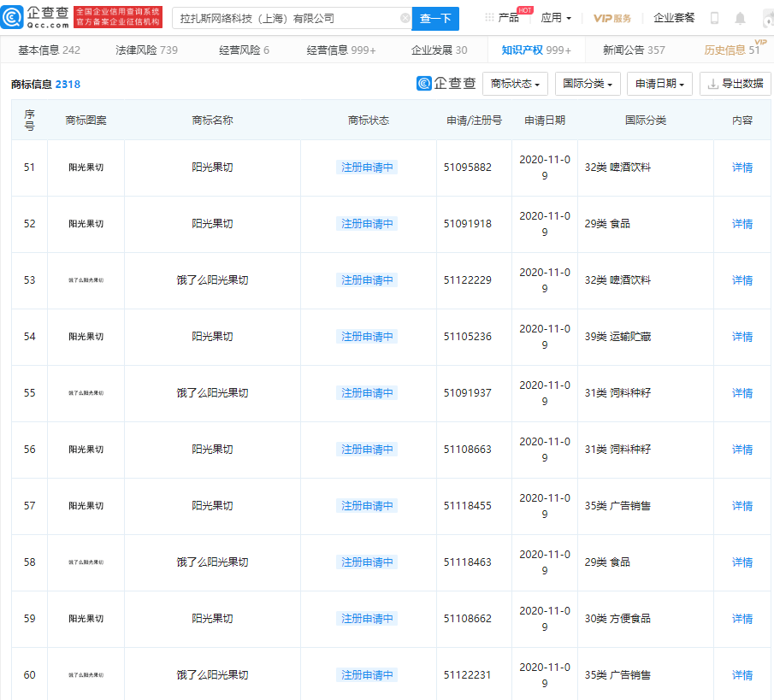Open VIP服务 link
This screenshot has width=774, height=700.
tap(612, 18)
